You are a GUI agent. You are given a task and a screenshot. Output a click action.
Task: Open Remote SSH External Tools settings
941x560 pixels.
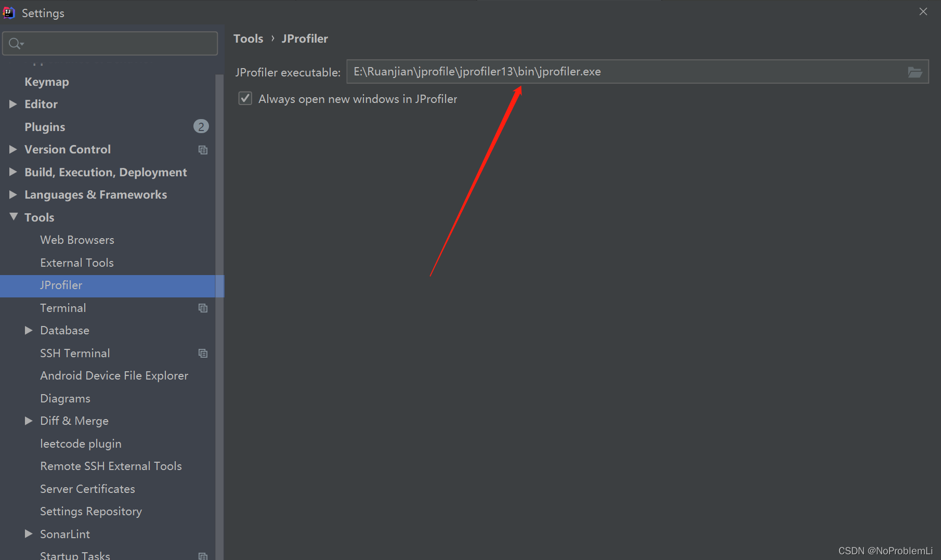pos(111,466)
